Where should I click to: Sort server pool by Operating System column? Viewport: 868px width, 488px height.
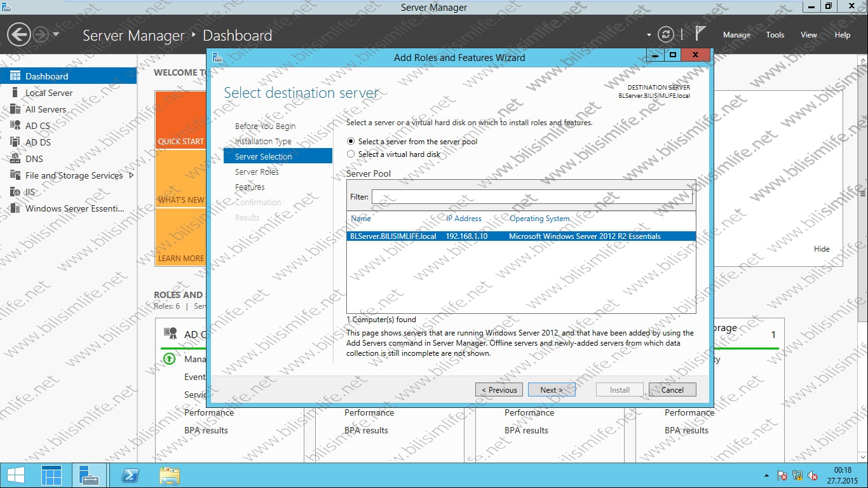coord(539,219)
